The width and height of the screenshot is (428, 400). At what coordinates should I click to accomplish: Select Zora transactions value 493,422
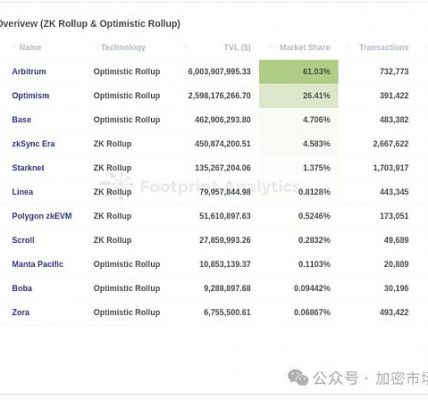click(x=394, y=312)
